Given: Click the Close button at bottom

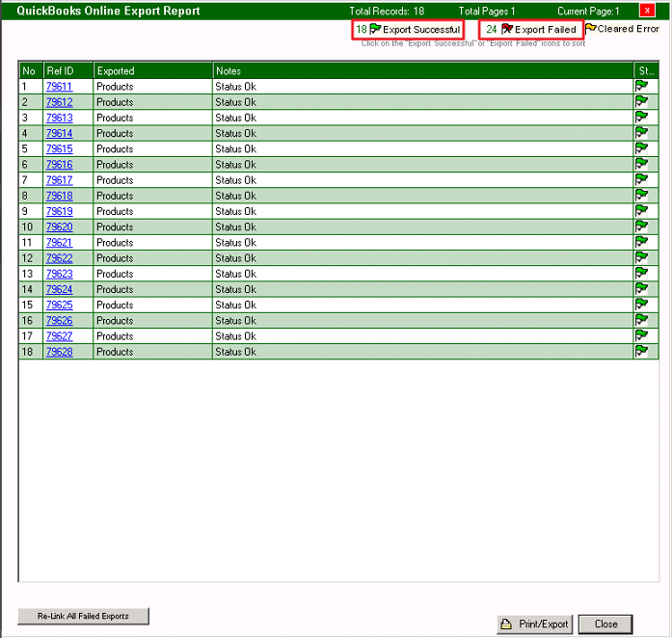Looking at the screenshot, I should click(605, 624).
